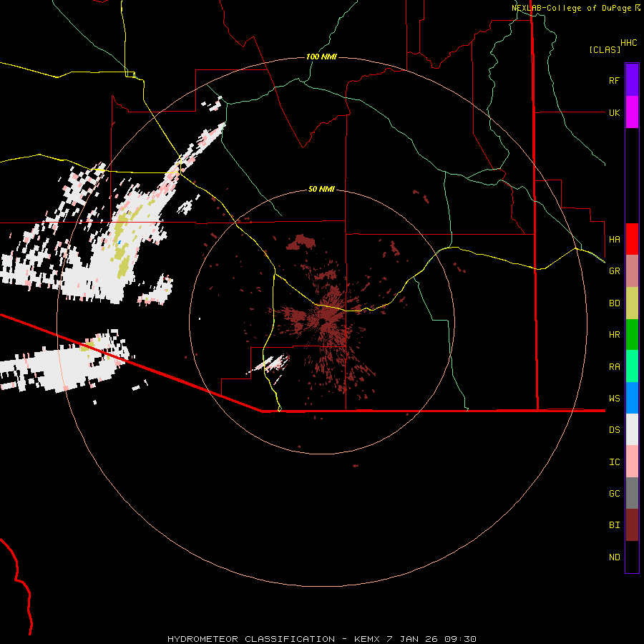Click the [CLAS] units label
The height and width of the screenshot is (644, 644).
point(605,49)
